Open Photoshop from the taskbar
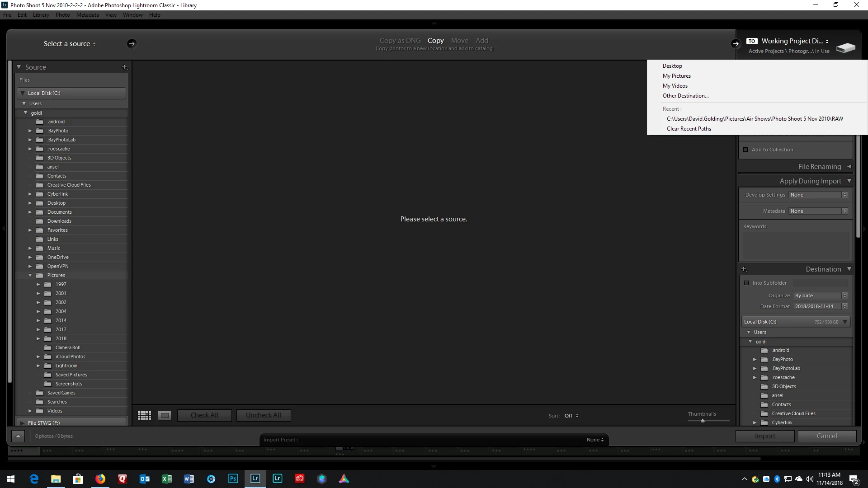Image resolution: width=868 pixels, height=488 pixels. click(x=233, y=479)
